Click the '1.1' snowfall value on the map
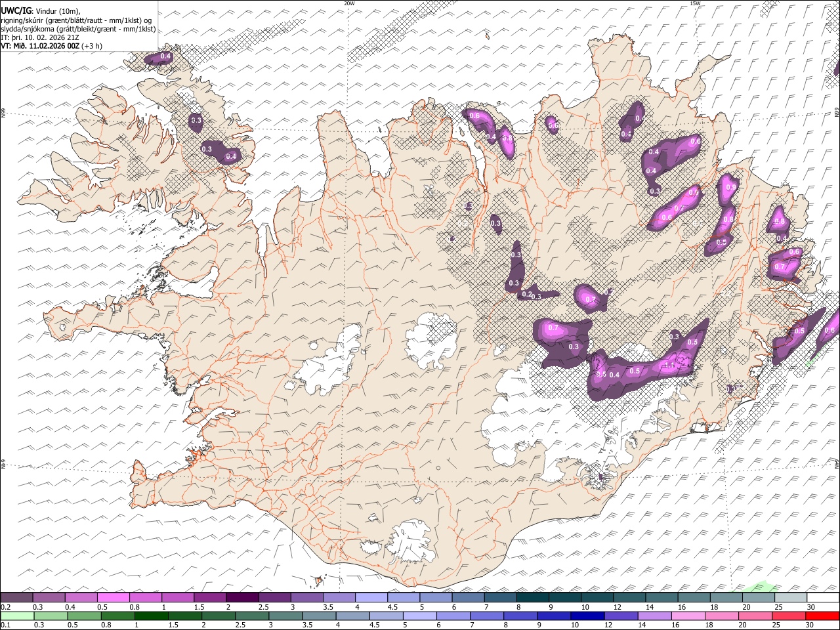 [x=670, y=366]
